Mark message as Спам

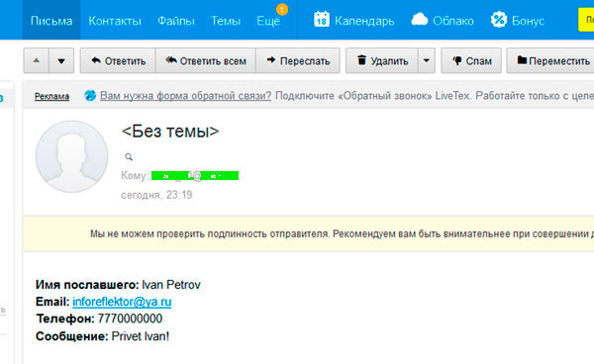pyautogui.click(x=471, y=60)
